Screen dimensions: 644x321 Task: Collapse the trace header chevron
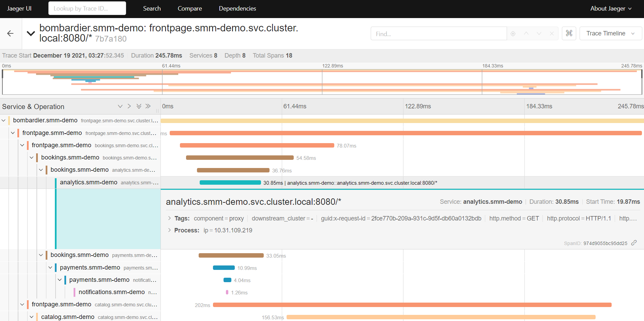coord(31,33)
